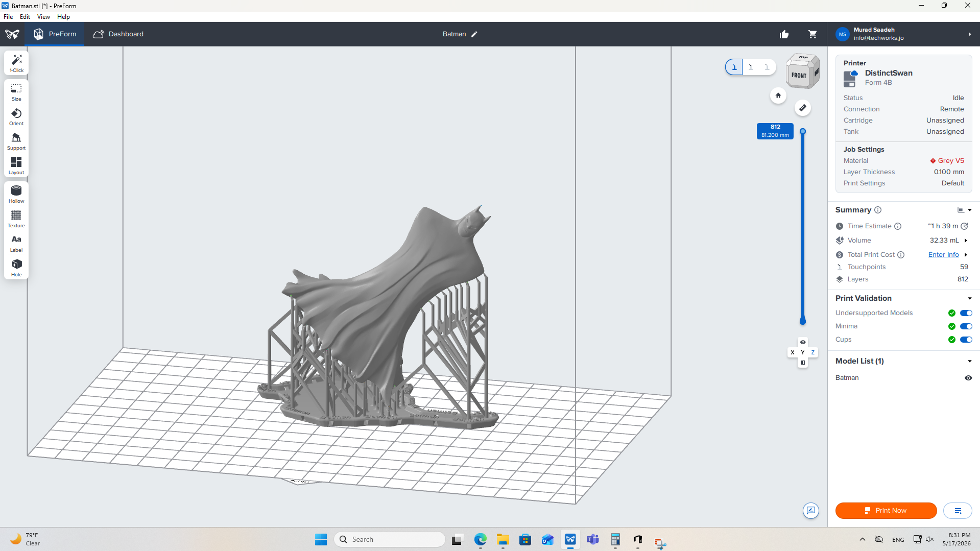Screen dimensions: 980x551
Task: Open the Hollow tool
Action: pyautogui.click(x=16, y=194)
